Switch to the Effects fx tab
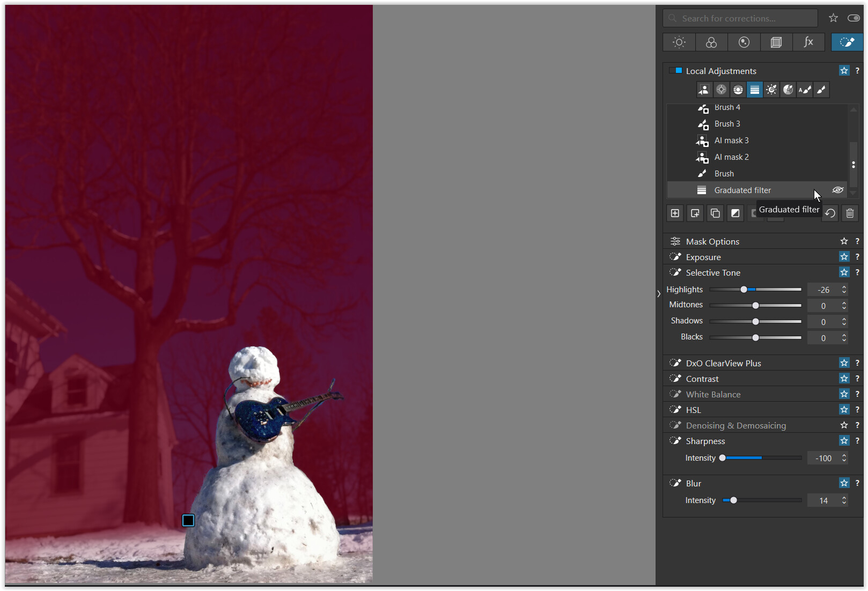This screenshot has height=591, width=868. pyautogui.click(x=808, y=42)
